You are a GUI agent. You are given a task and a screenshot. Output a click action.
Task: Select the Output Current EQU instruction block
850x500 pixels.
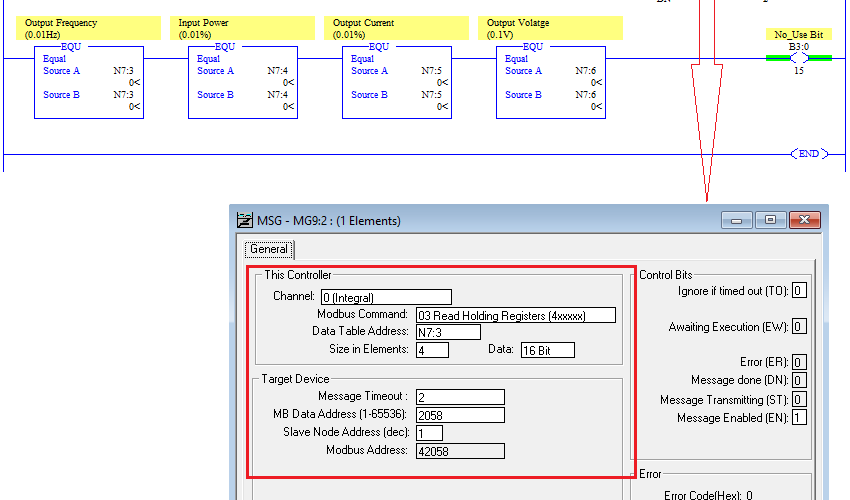pos(397,81)
